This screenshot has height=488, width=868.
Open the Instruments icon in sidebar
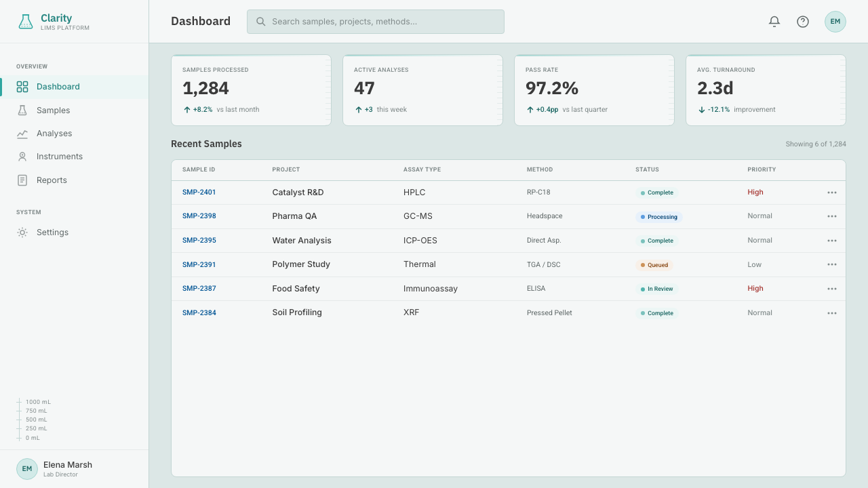[22, 157]
